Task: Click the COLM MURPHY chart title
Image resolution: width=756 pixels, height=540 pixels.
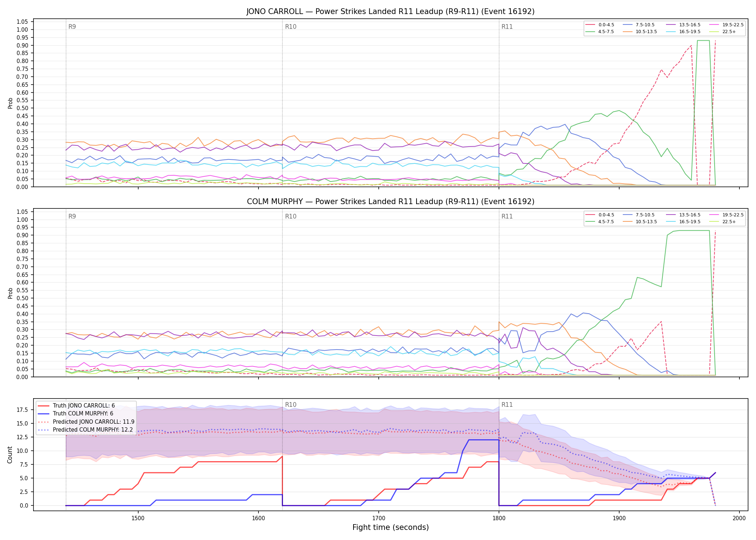Action: coord(390,202)
